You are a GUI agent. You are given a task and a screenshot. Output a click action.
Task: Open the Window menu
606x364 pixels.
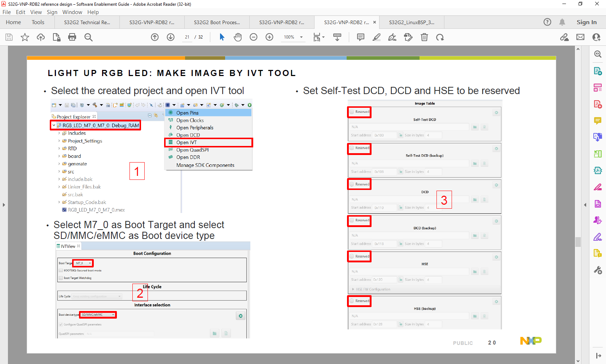[72, 12]
